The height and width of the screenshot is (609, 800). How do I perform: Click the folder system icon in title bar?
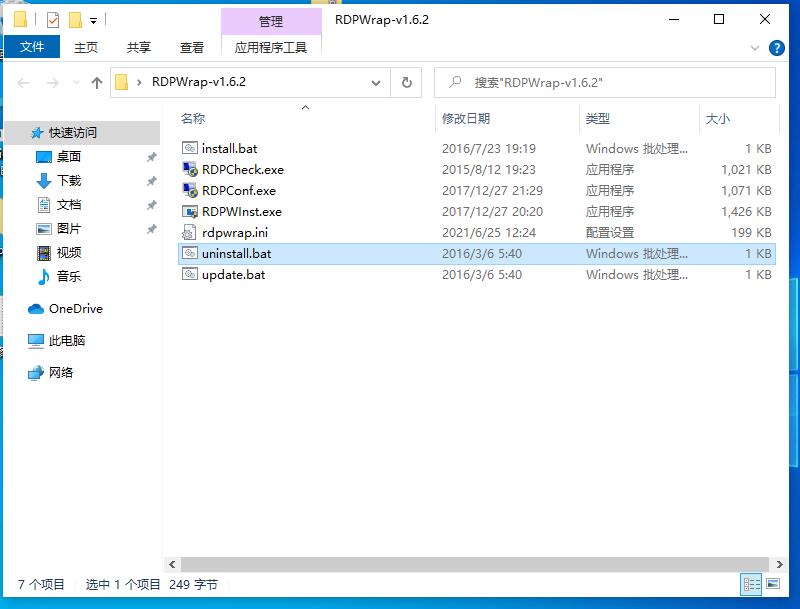20,20
